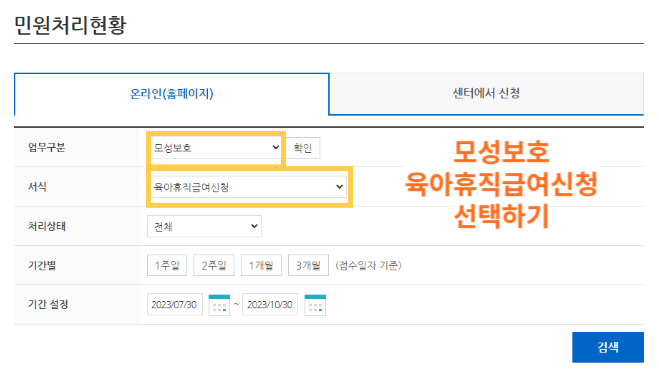Select the 1주일 period button
The image size is (659, 374).
click(x=167, y=265)
